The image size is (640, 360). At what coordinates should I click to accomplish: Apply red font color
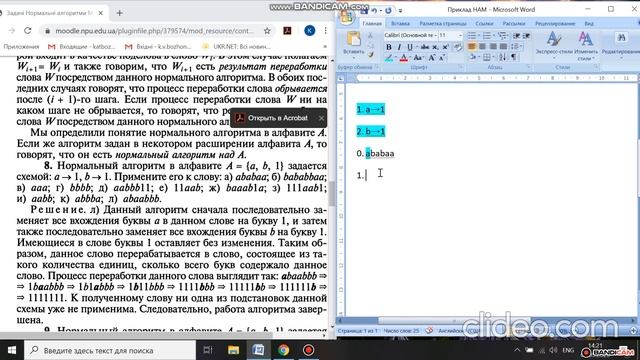pos(404,58)
